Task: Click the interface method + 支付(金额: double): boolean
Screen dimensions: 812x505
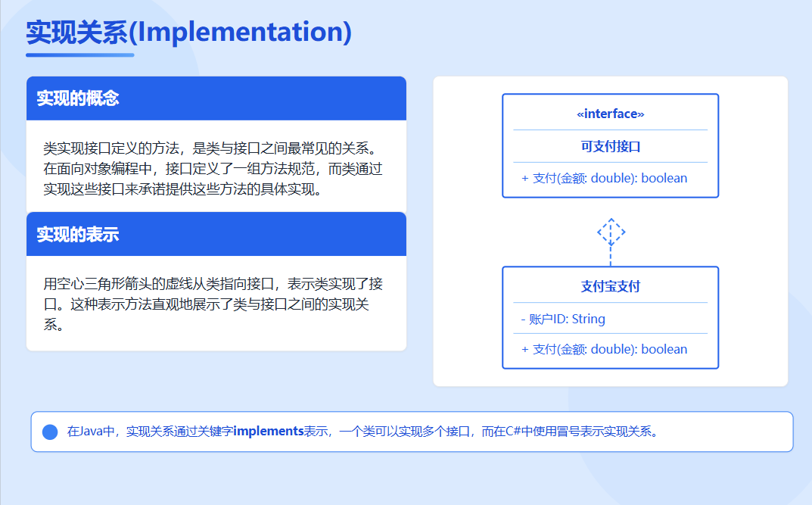Action: (x=605, y=178)
